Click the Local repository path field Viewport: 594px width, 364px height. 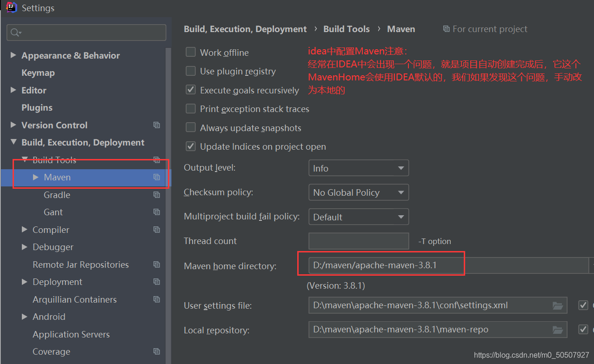click(438, 330)
